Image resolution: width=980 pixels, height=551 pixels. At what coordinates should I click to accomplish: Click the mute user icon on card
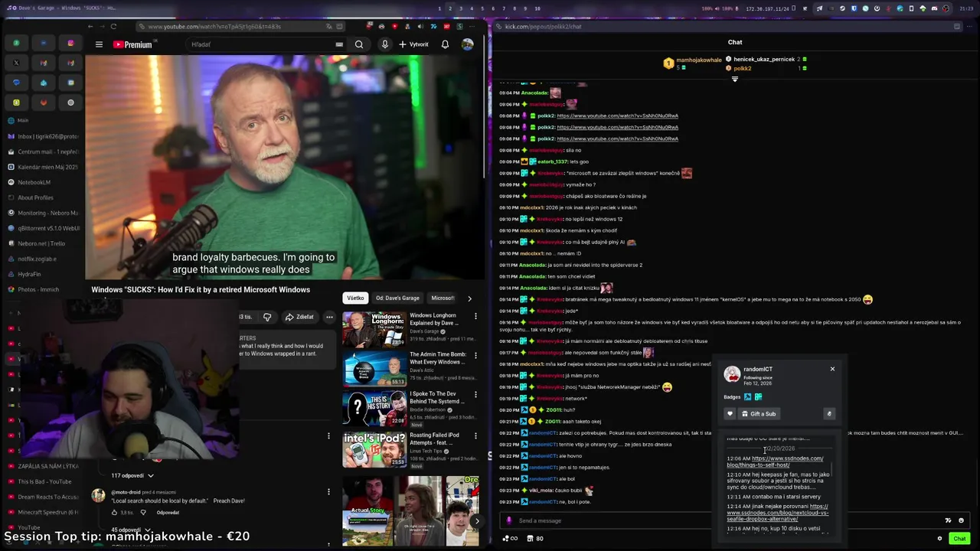pyautogui.click(x=828, y=414)
